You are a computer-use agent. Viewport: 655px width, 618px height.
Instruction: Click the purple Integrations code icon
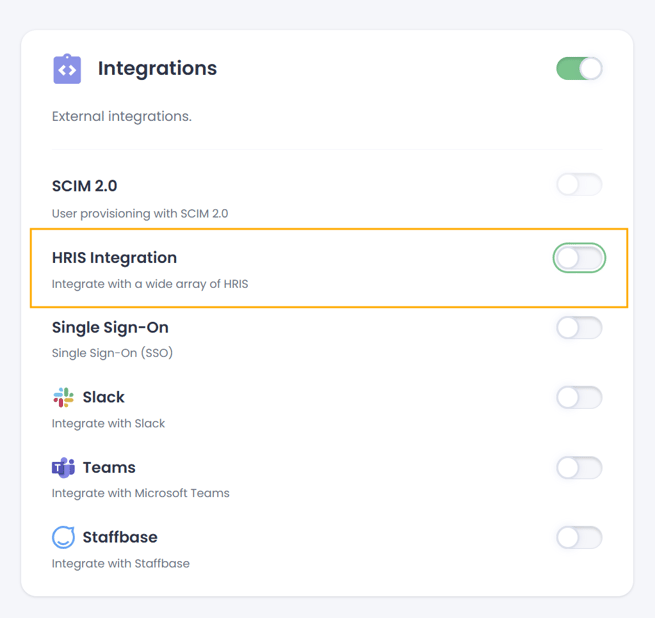(67, 69)
